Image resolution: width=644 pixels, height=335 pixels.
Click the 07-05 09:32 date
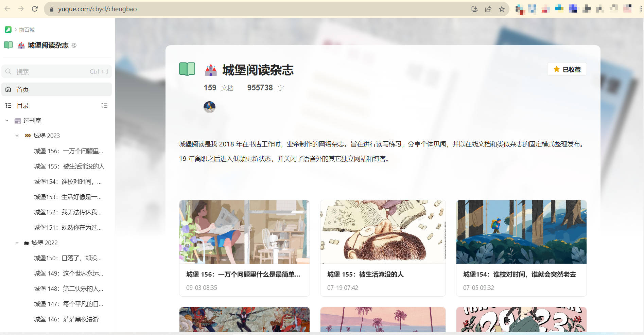pyautogui.click(x=478, y=288)
